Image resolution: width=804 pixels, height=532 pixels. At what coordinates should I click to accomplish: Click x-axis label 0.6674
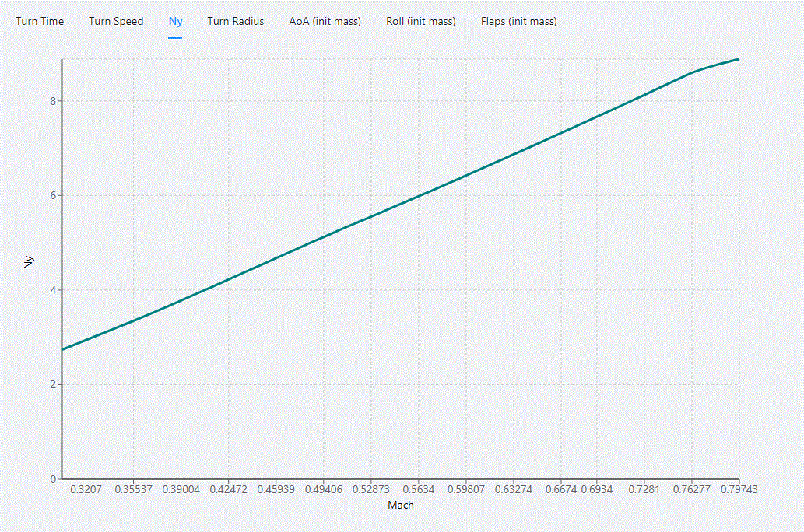[561, 489]
